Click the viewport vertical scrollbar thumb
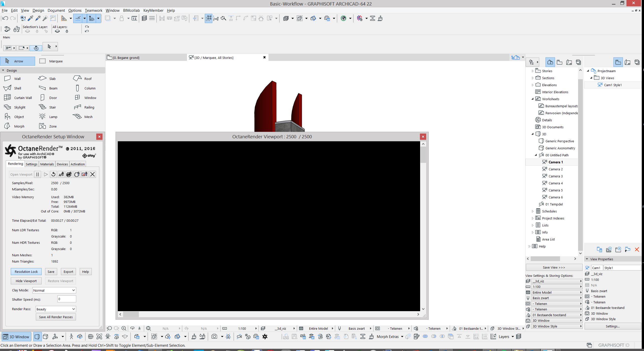Image resolution: width=644 pixels, height=351 pixels. click(x=423, y=155)
